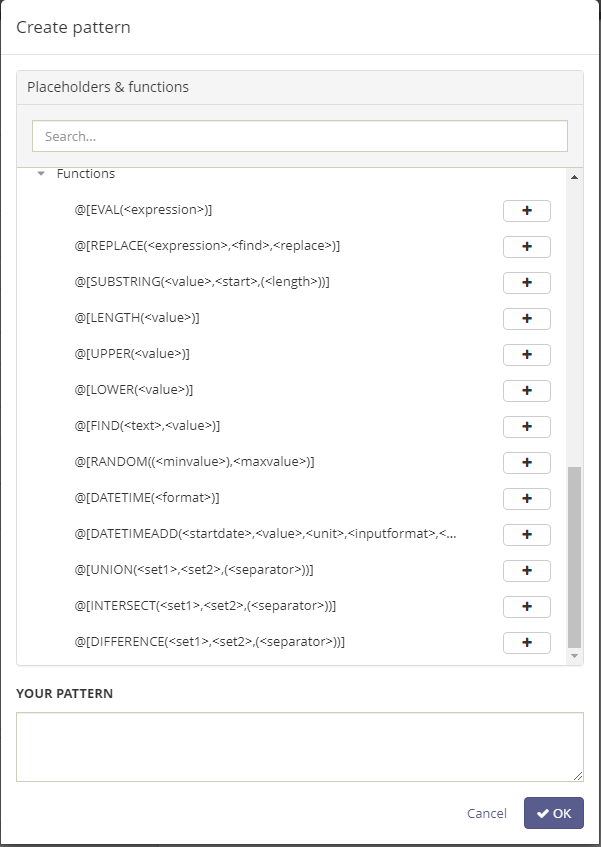Confirm pattern with OK button
This screenshot has width=601, height=847.
pyautogui.click(x=553, y=813)
